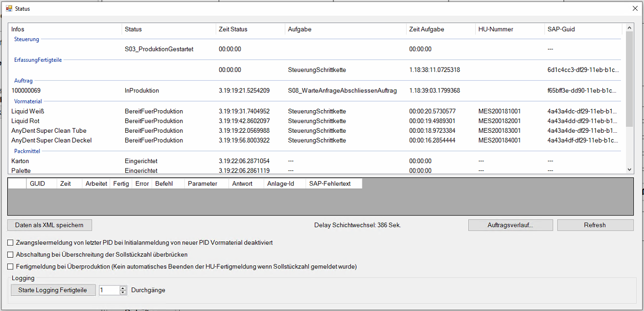Close the Status window
This screenshot has height=311, width=644.
[635, 8]
